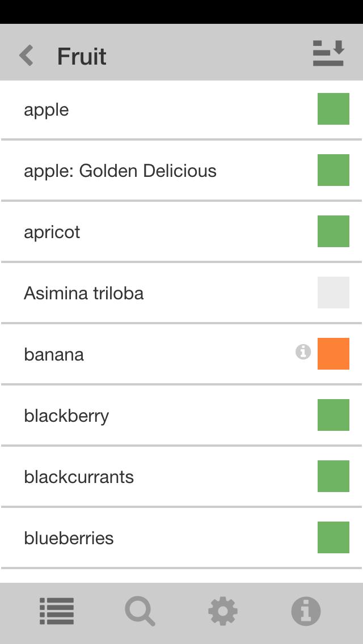Open the search tab

[x=140, y=612]
